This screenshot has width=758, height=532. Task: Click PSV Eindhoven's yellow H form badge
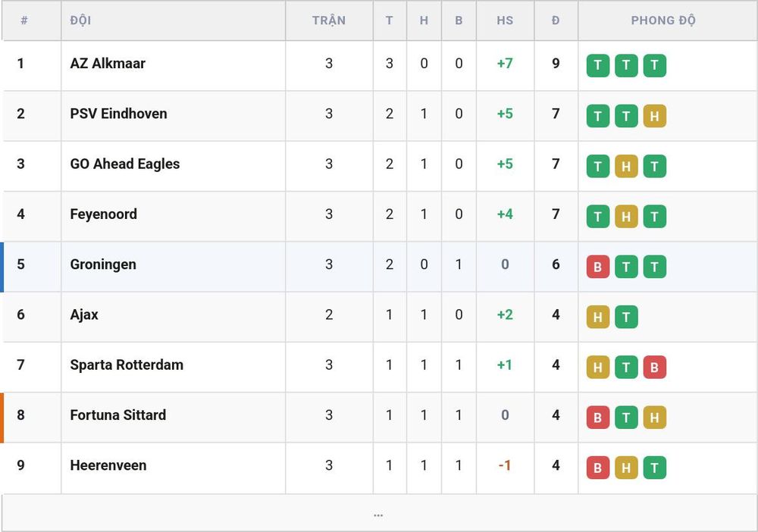pos(655,116)
